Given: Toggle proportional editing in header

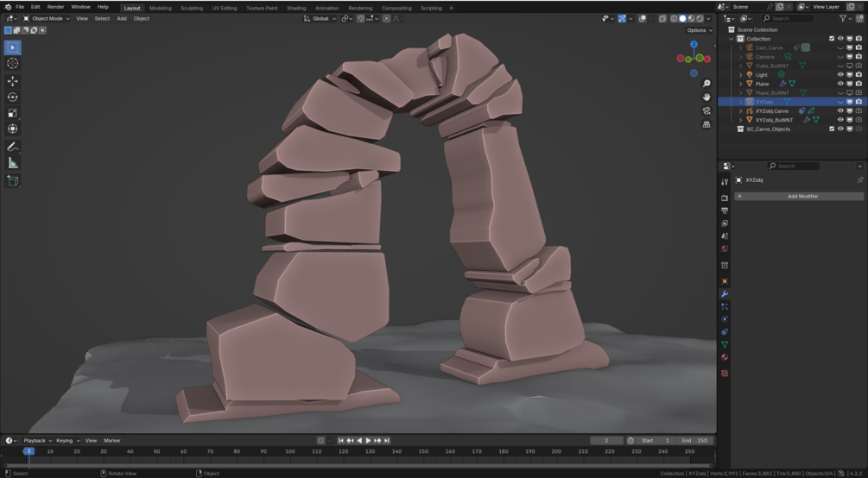Looking at the screenshot, I should (386, 18).
